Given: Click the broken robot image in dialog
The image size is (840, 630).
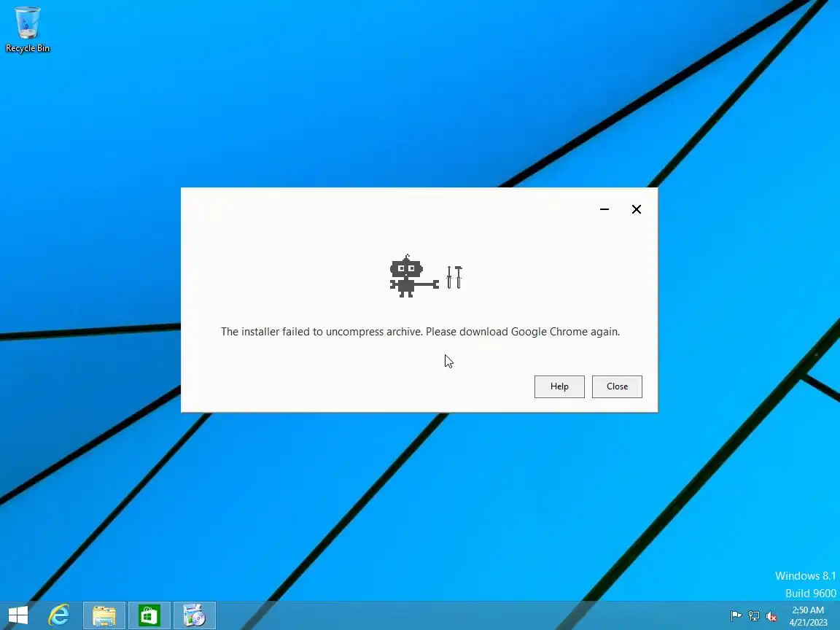Looking at the screenshot, I should tap(425, 276).
